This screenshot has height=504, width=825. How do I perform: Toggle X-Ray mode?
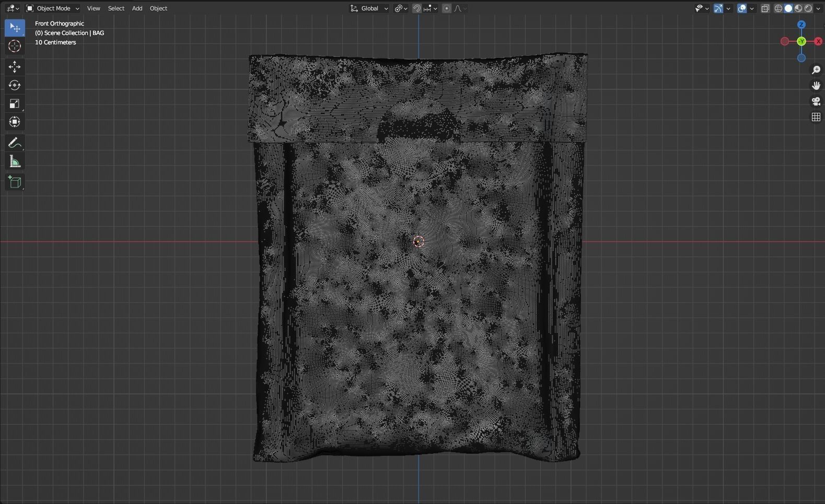(x=765, y=8)
